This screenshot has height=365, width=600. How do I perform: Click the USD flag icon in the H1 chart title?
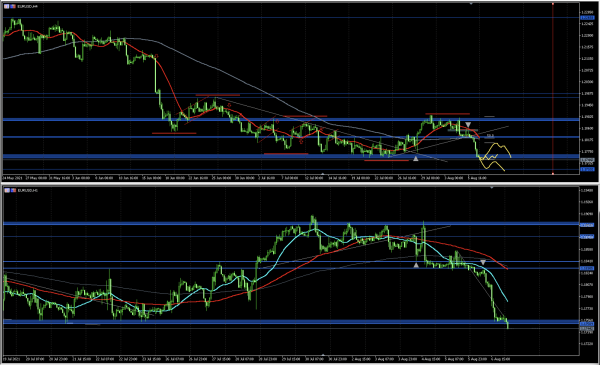click(13, 190)
